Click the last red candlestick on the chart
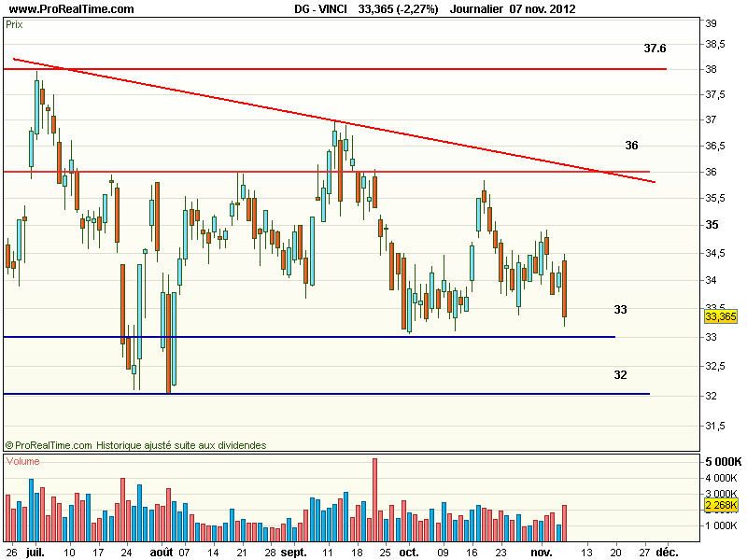Screen dimensions: 747x560 click(x=565, y=289)
